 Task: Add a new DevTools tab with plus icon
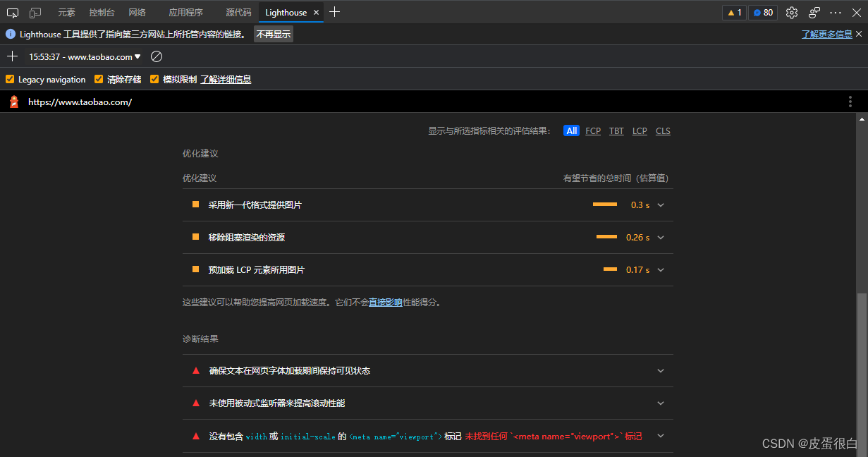click(335, 12)
